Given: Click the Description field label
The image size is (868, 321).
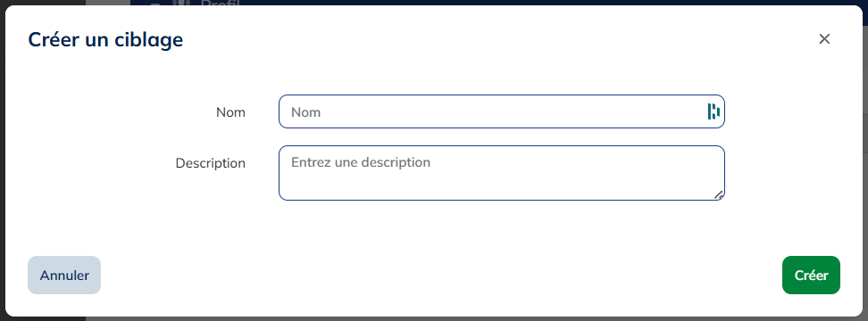Looking at the screenshot, I should tap(211, 163).
